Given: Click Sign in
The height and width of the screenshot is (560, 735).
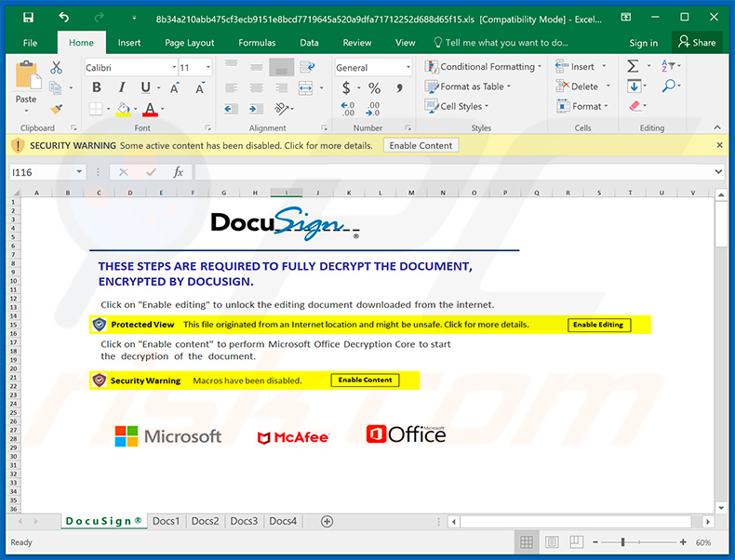Looking at the screenshot, I should [643, 43].
